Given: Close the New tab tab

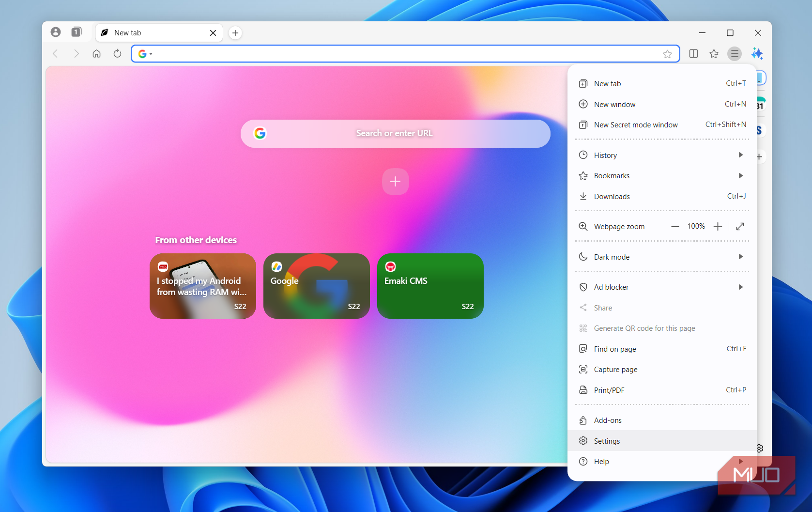Looking at the screenshot, I should (213, 33).
